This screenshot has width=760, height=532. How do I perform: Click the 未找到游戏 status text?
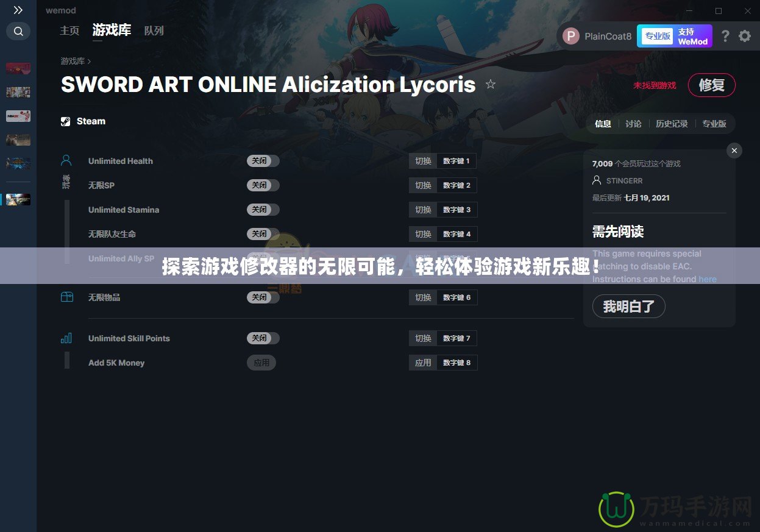point(655,85)
